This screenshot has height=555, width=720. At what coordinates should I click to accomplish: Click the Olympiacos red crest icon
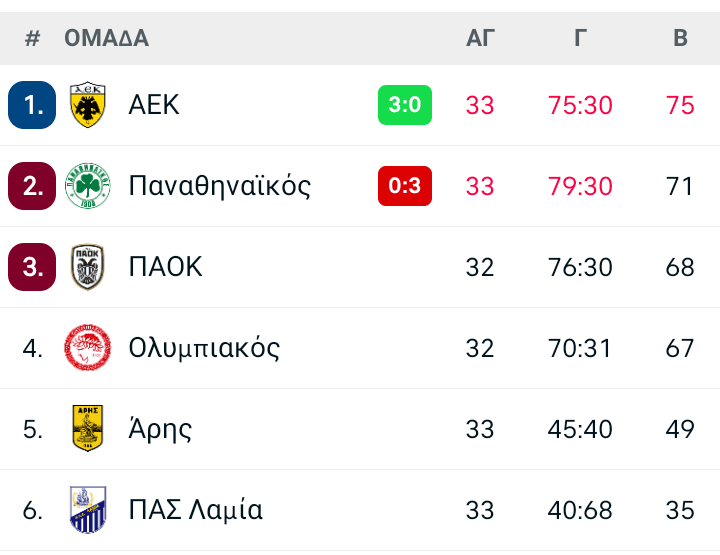pyautogui.click(x=88, y=348)
